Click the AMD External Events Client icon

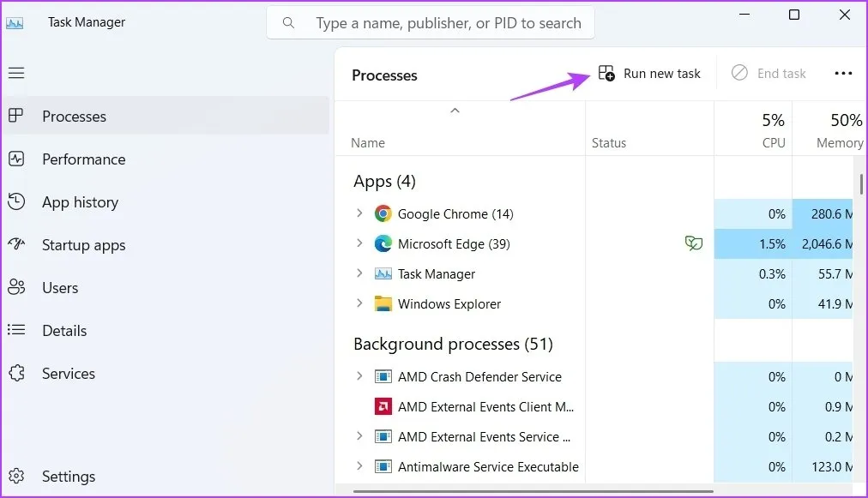(x=383, y=407)
